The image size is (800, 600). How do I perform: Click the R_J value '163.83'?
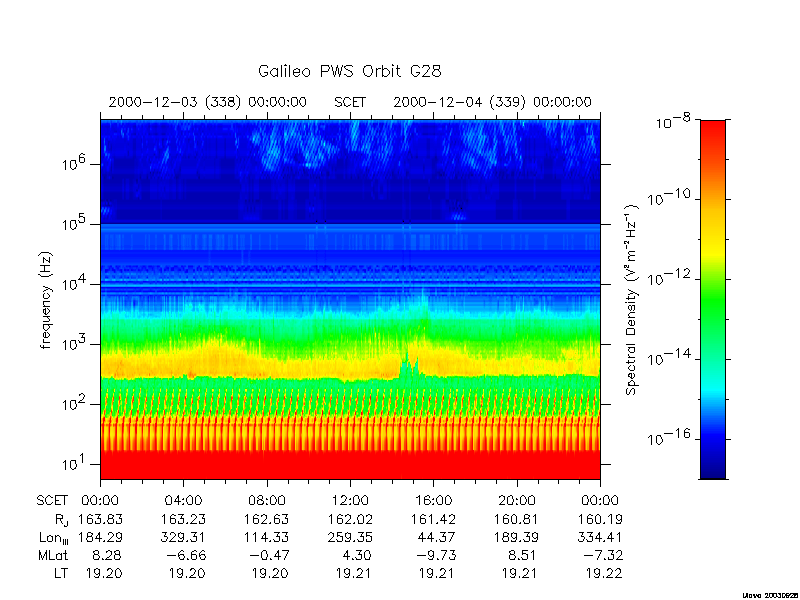(100, 519)
